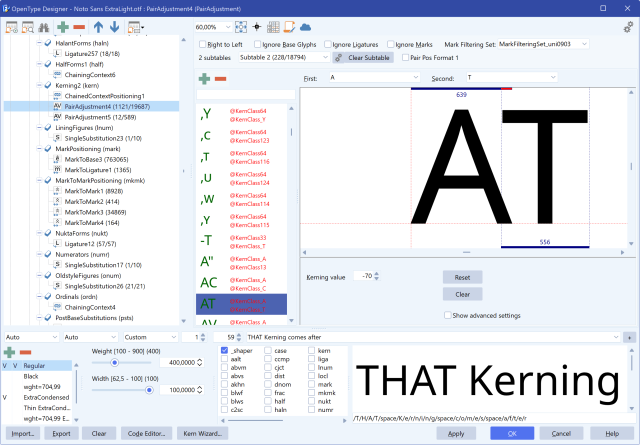Add a kerning pair with green plus

click(x=204, y=79)
